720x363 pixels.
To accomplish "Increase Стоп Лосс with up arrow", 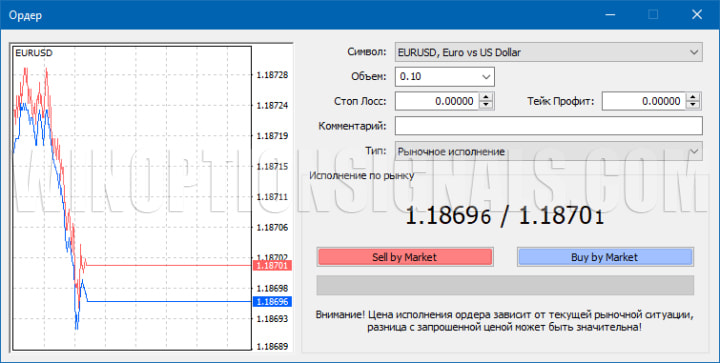I will click(x=486, y=97).
